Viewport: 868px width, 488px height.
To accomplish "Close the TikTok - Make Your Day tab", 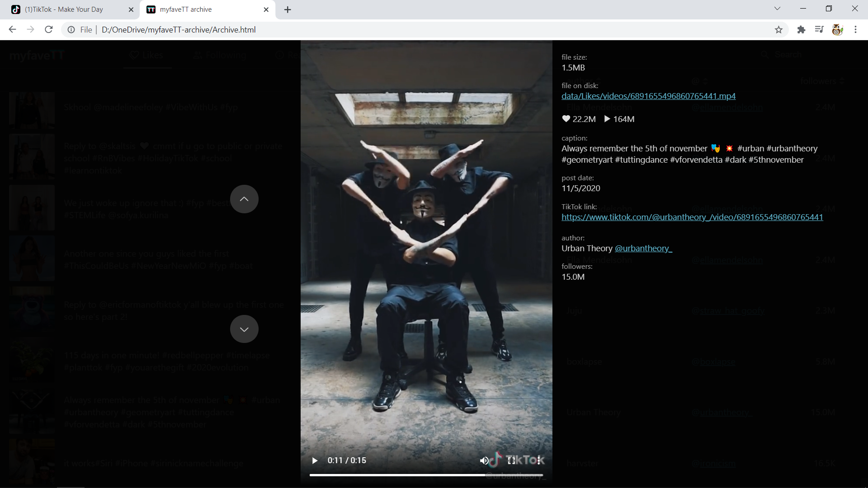I will tap(131, 9).
